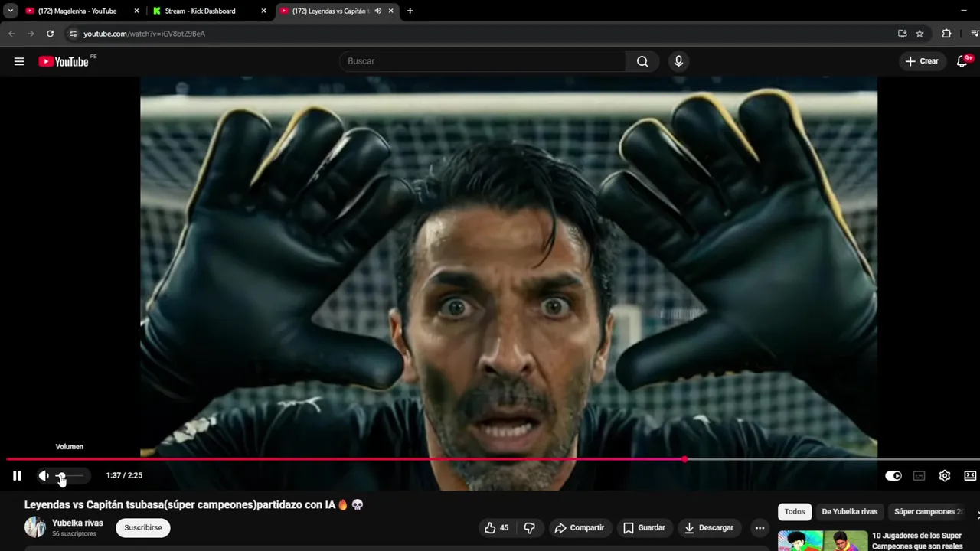Switch the player to theater mode
The height and width of the screenshot is (551, 980).
[970, 475]
